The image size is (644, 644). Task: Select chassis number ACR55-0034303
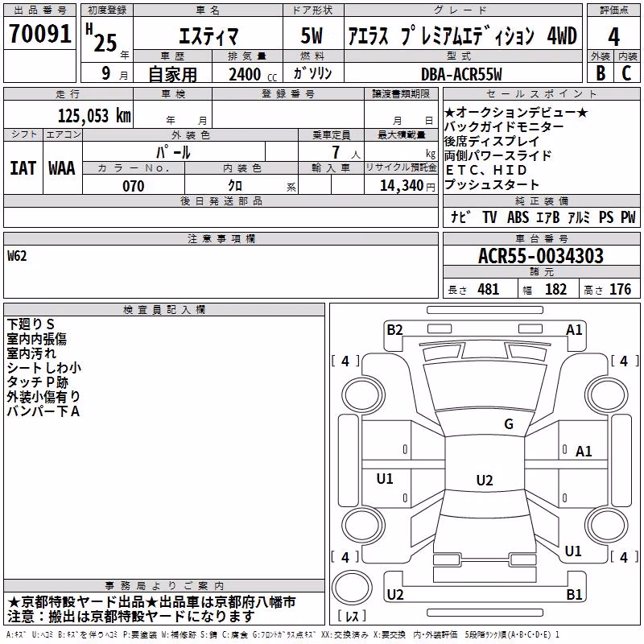(x=541, y=256)
